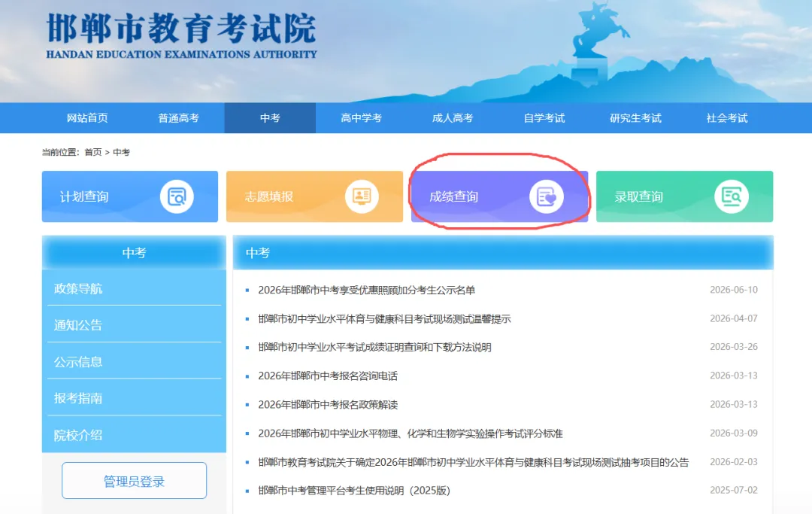The width and height of the screenshot is (812, 514).
Task: Open 现场测试抽考项目的公告 article
Action: [x=474, y=462]
